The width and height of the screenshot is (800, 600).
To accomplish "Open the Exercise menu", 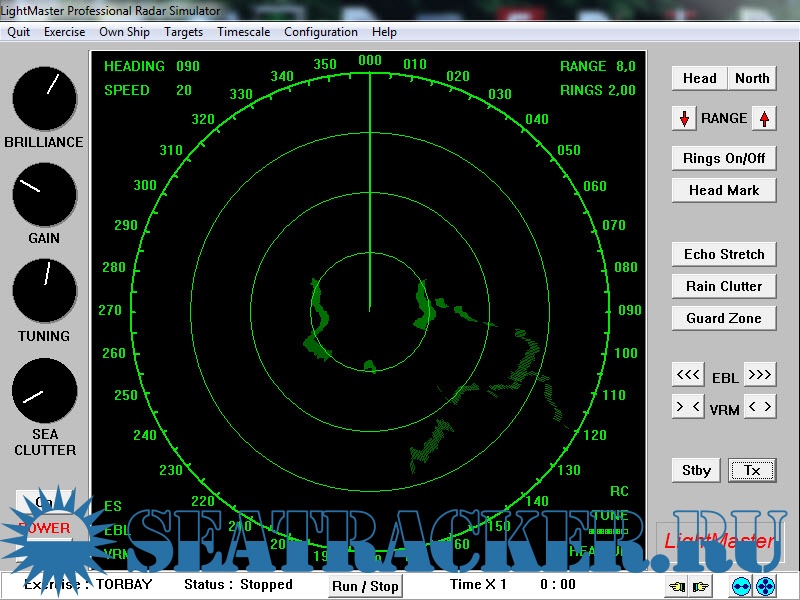I will click(x=64, y=32).
